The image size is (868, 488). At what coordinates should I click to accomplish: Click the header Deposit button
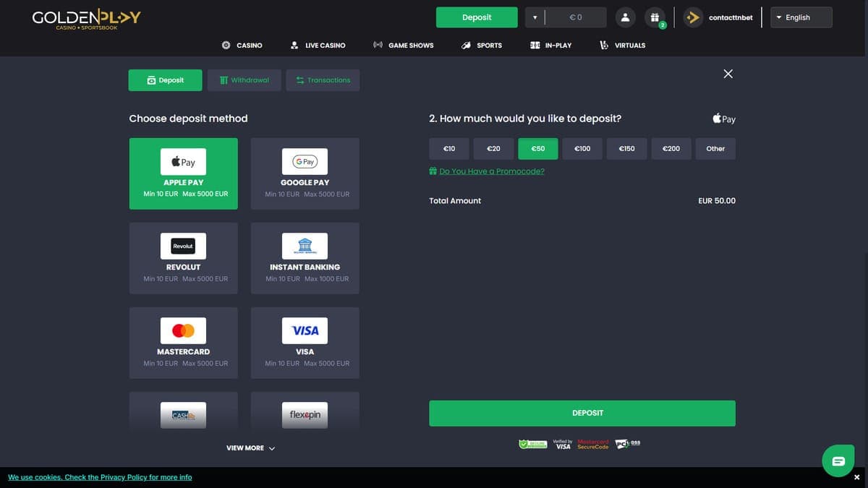pyautogui.click(x=477, y=17)
